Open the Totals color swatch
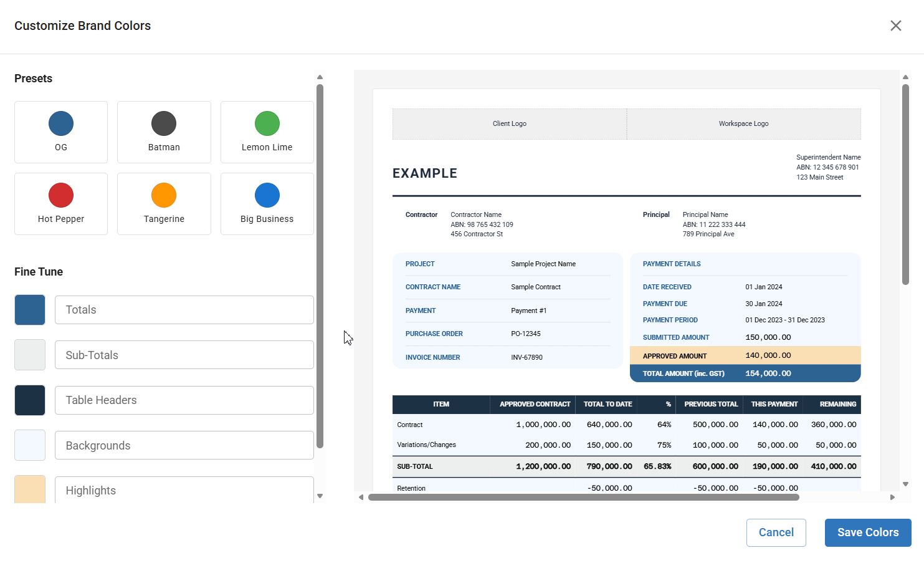 [30, 310]
